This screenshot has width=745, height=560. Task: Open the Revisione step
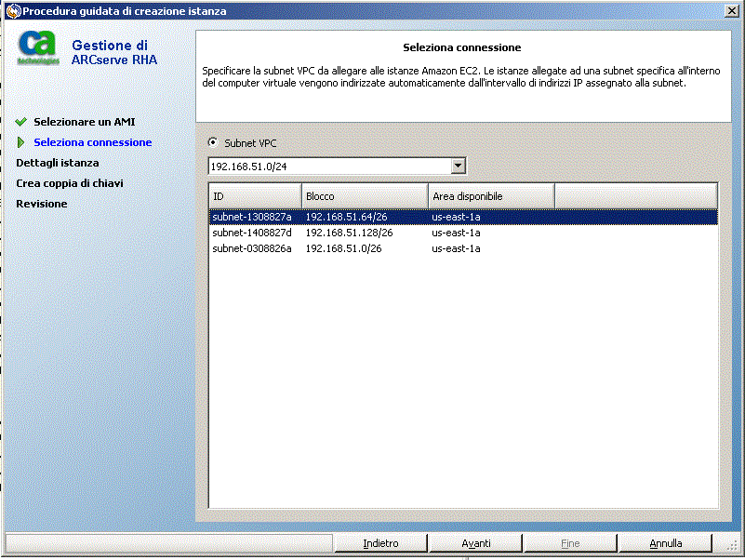tap(42, 204)
